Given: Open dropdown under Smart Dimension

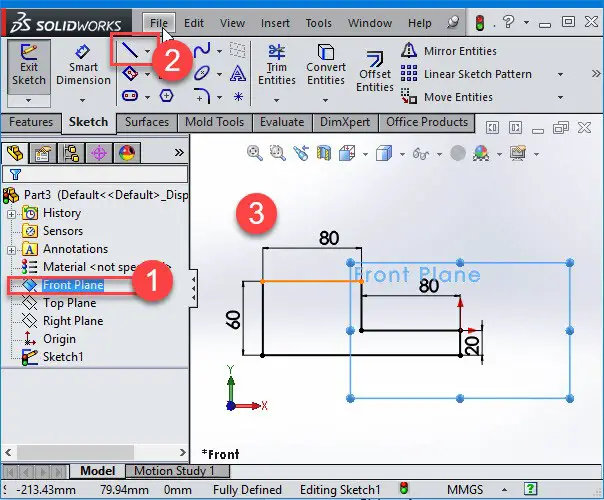Looking at the screenshot, I should (83, 101).
